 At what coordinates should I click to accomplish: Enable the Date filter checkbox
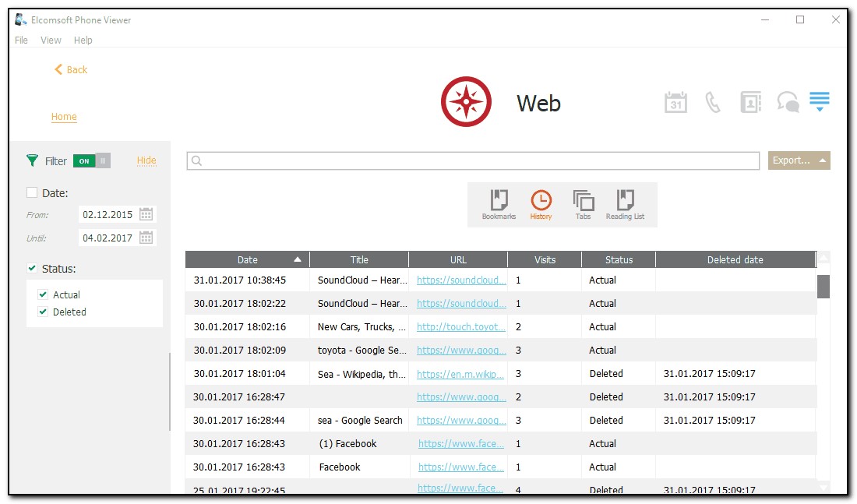click(32, 192)
